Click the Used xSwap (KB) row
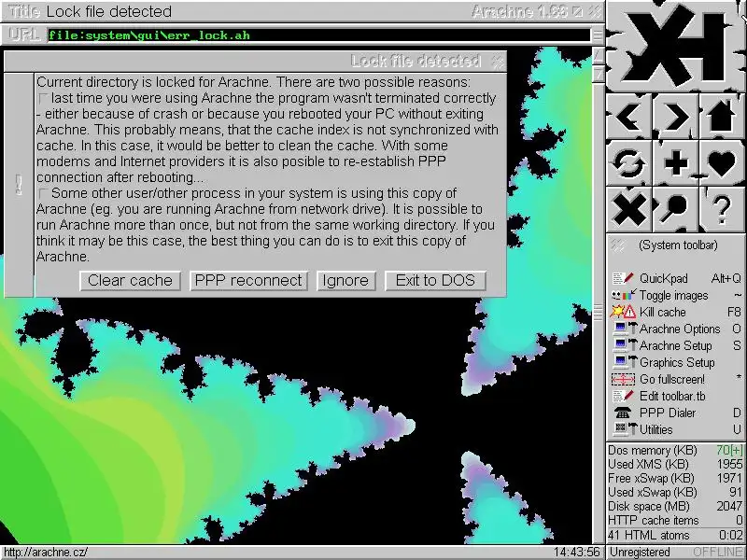This screenshot has width=747, height=560. [x=675, y=493]
